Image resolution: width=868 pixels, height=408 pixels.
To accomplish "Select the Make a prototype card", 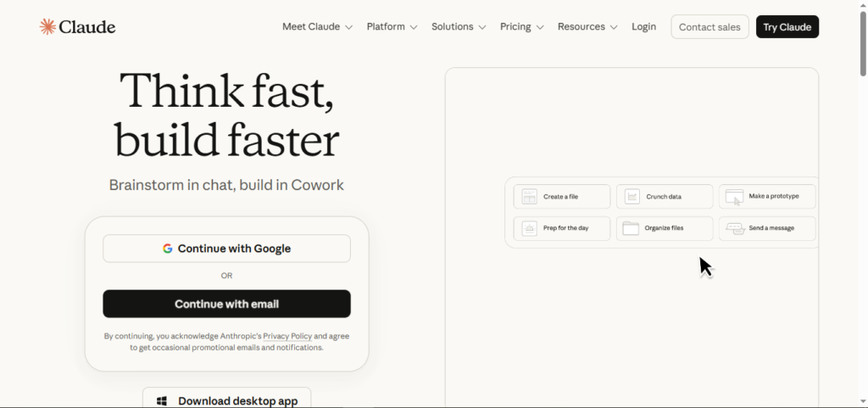I will (x=767, y=197).
